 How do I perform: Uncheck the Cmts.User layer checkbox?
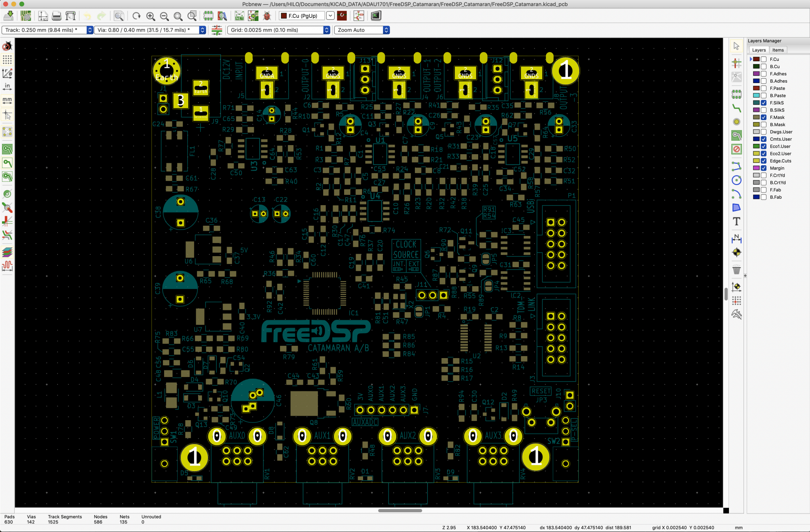[764, 139]
